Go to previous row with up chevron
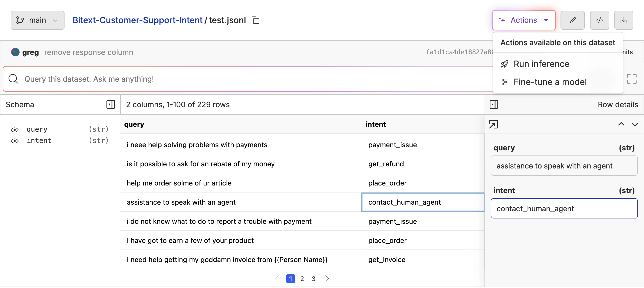644x288 pixels. click(621, 124)
